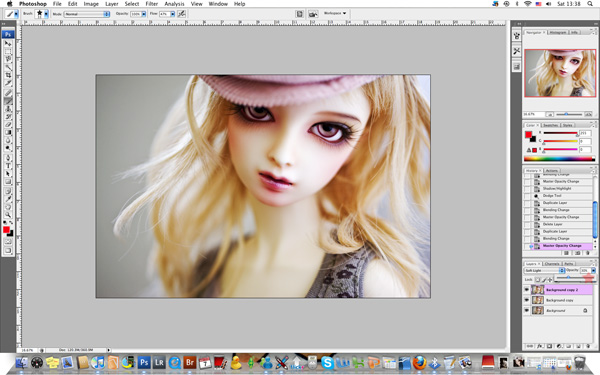Select the Type tool
The height and width of the screenshot is (375, 600).
pos(8,166)
